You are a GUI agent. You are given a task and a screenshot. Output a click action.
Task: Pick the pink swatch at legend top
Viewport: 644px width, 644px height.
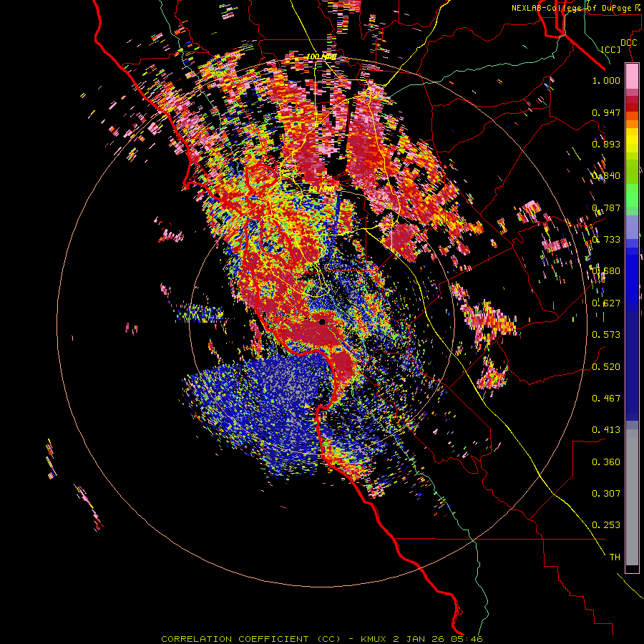(x=632, y=76)
